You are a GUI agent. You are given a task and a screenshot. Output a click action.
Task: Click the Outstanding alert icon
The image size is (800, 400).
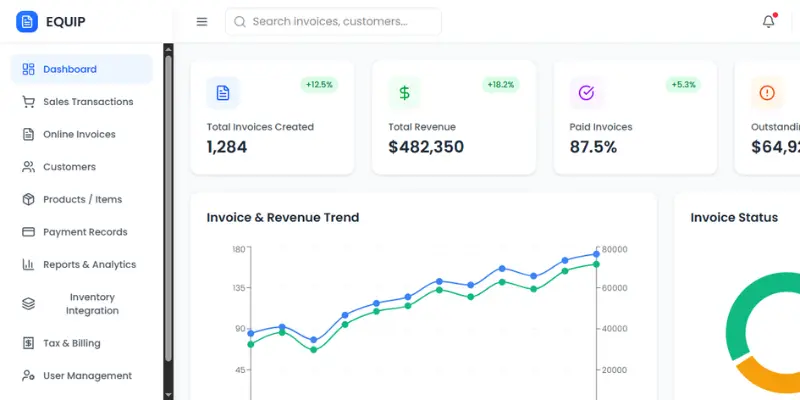(767, 93)
